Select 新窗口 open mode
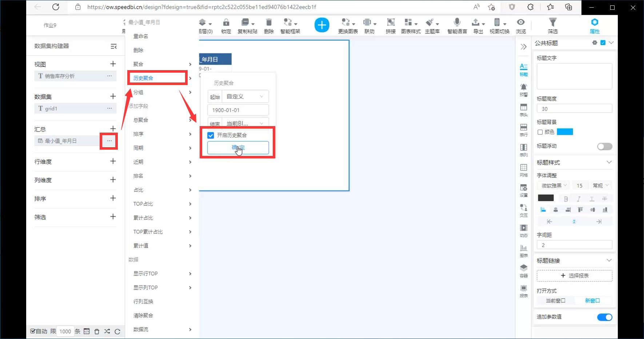Image resolution: width=644 pixels, height=339 pixels. (592, 300)
